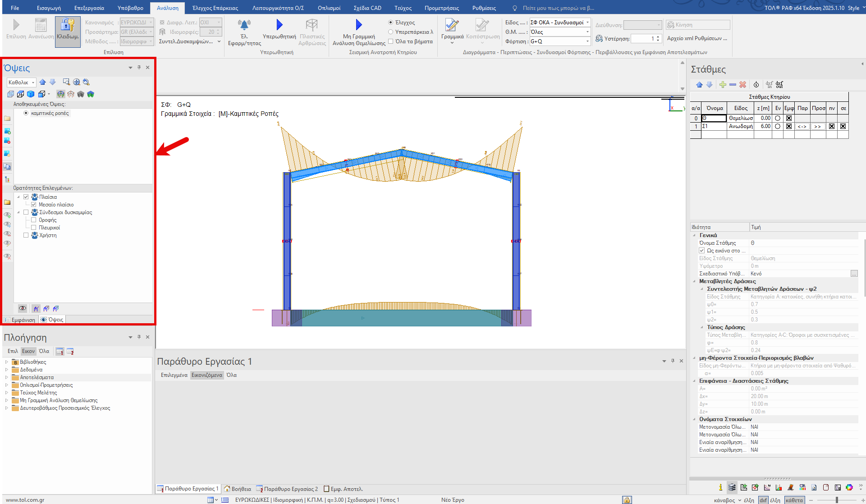The image size is (866, 504).
Task: Click the zoom extents icon in Όψεις panel
Action: [77, 82]
